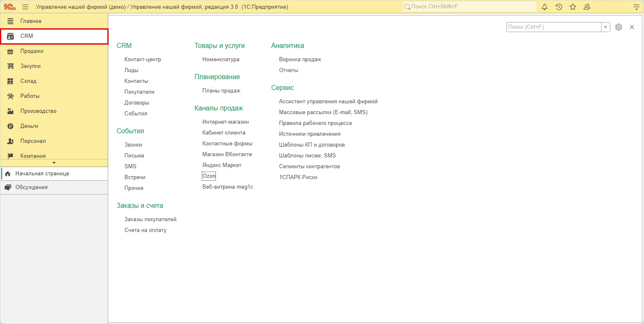This screenshot has height=324, width=644.
Task: Open history clock icon
Action: pyautogui.click(x=559, y=7)
